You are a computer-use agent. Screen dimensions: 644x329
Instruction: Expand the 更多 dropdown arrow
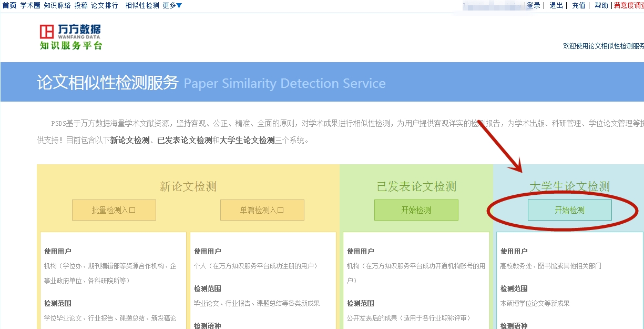(179, 6)
